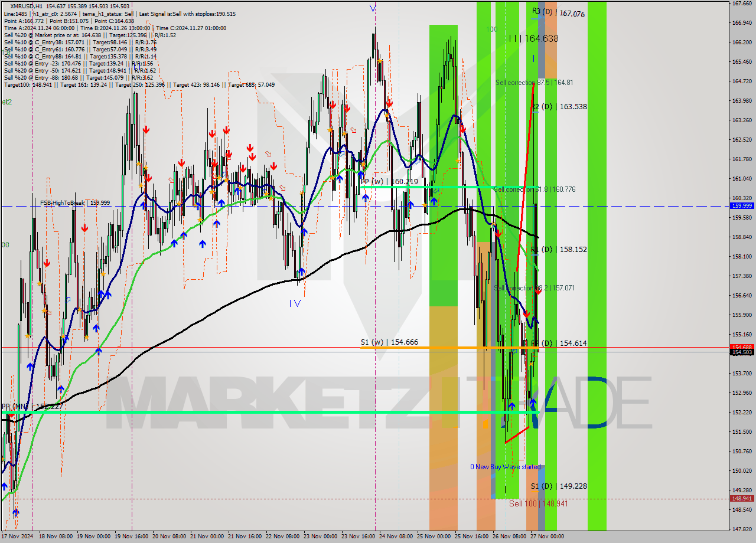Click the black 154.503 current price tag
This screenshot has width=756, height=543.
(742, 352)
